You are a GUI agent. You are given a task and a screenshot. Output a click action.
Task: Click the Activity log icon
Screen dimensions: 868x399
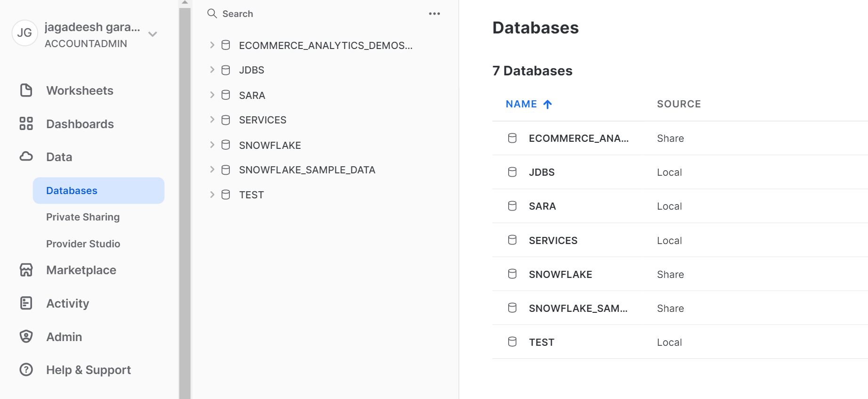(x=26, y=303)
